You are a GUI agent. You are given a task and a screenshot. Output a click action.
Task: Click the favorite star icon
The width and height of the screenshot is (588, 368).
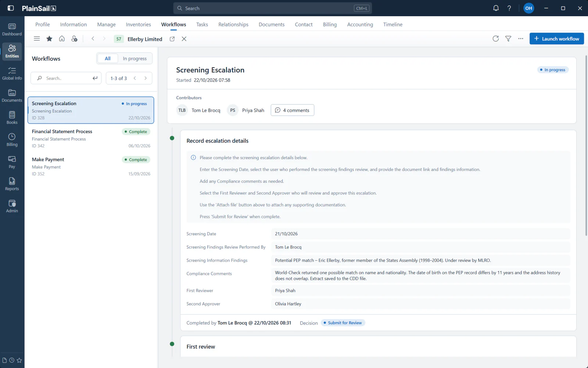49,39
